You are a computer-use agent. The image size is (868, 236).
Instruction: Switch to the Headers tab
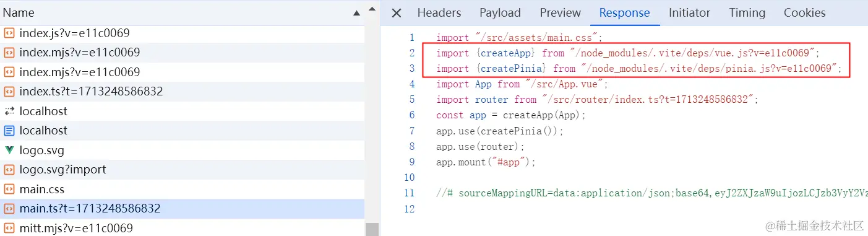(439, 13)
